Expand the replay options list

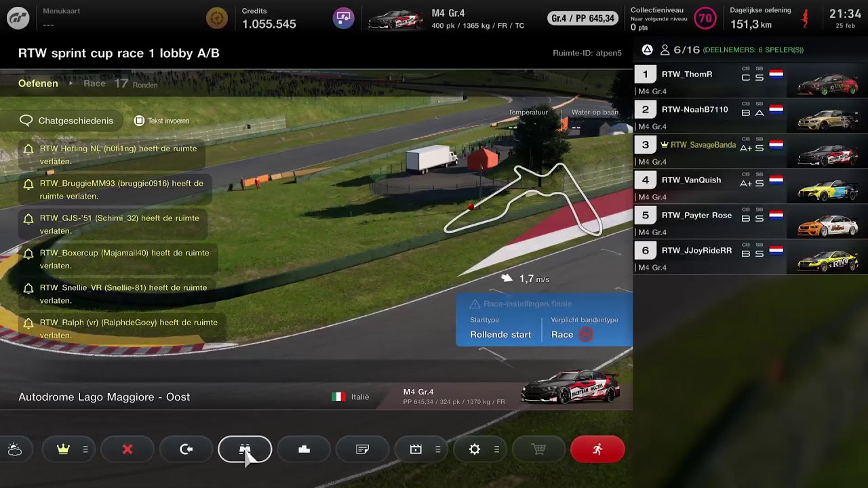coord(438,449)
